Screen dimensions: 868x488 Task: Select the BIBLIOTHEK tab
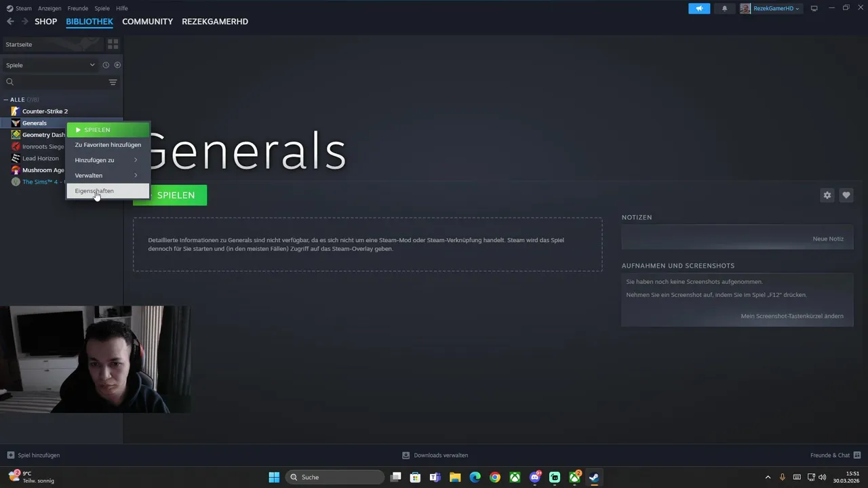point(90,22)
